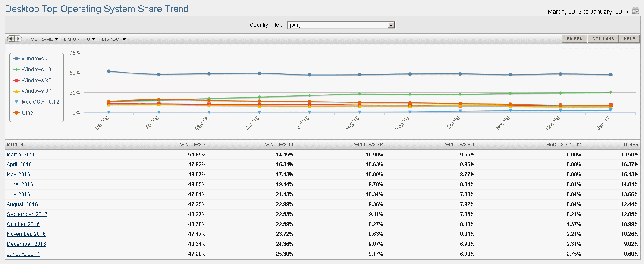Open the June, 2016 link

tap(20, 184)
